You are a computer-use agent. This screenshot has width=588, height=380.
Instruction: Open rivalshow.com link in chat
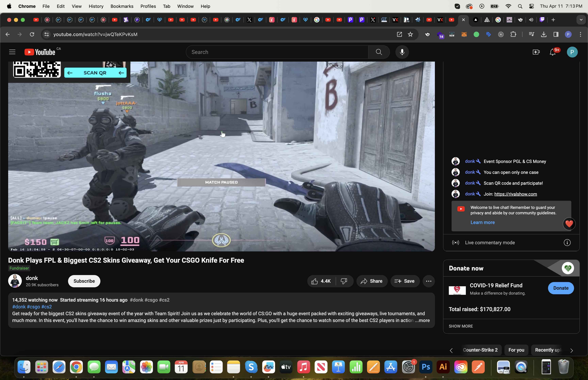coord(516,194)
